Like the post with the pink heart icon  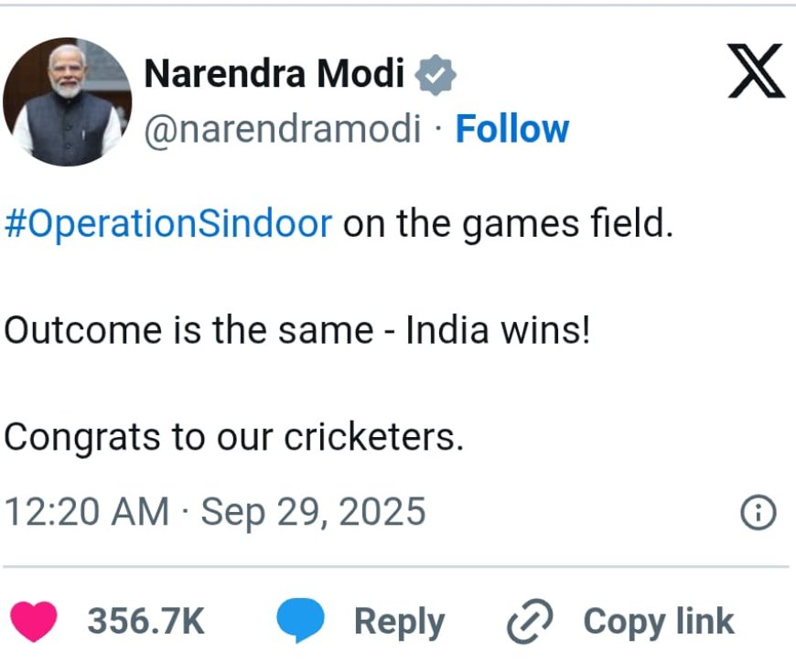pos(35,622)
